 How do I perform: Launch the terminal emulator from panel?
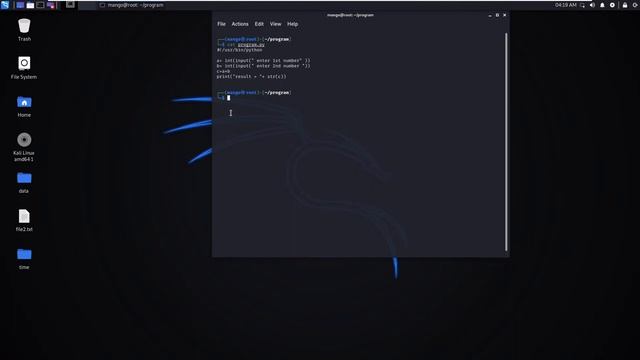(40, 5)
